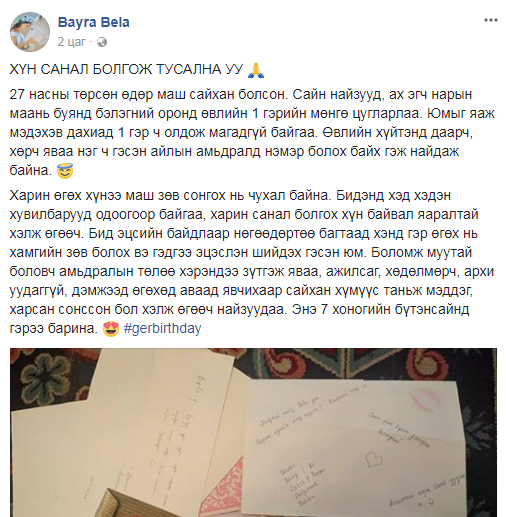This screenshot has width=506, height=517.
Task: Follow the #gerbirthday hashtag link
Action: (x=162, y=329)
